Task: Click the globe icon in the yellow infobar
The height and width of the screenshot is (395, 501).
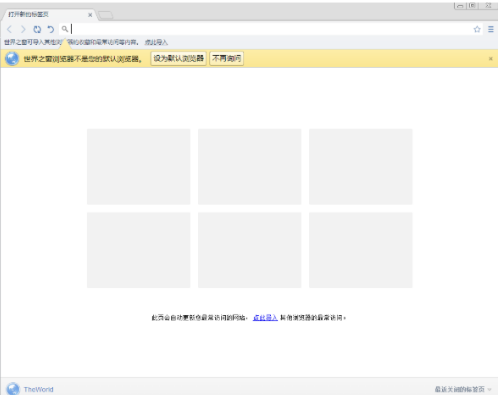Action: 12,59
